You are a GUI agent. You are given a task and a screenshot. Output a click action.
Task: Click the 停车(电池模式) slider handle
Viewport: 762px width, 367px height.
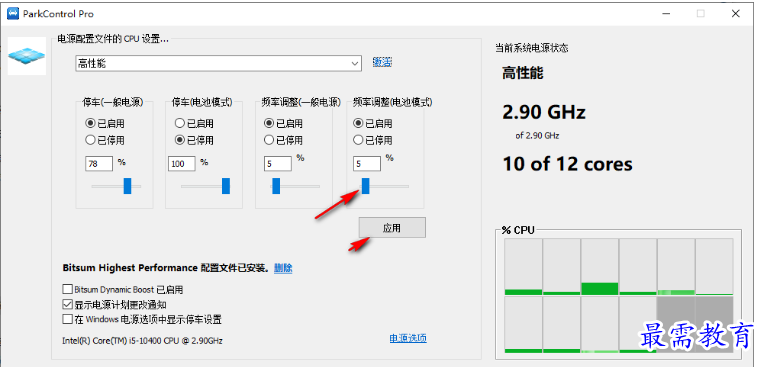226,186
